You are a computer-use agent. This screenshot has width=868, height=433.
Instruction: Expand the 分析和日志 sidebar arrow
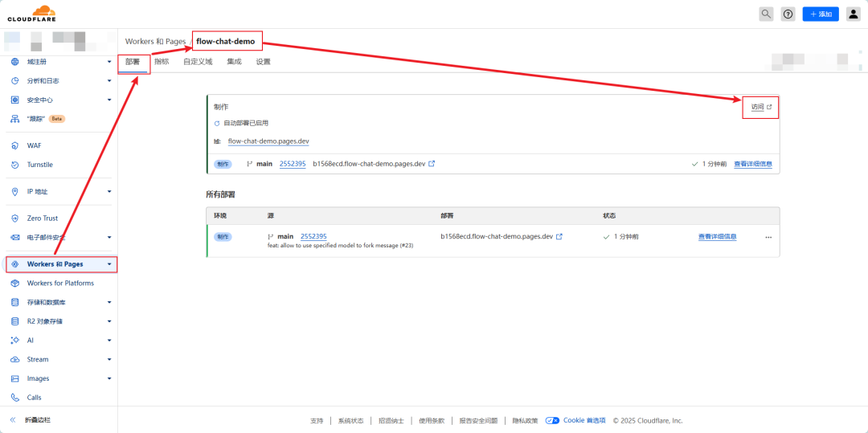pos(109,81)
